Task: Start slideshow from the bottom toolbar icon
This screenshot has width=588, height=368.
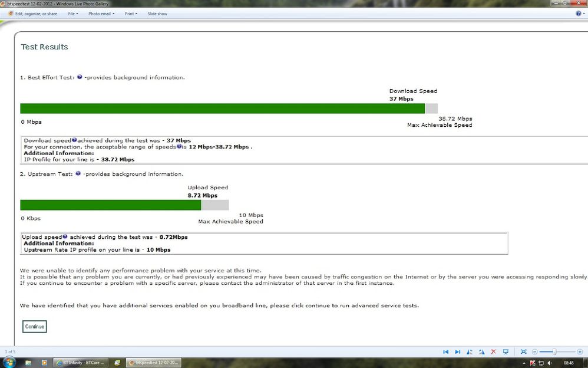Action: 506,352
